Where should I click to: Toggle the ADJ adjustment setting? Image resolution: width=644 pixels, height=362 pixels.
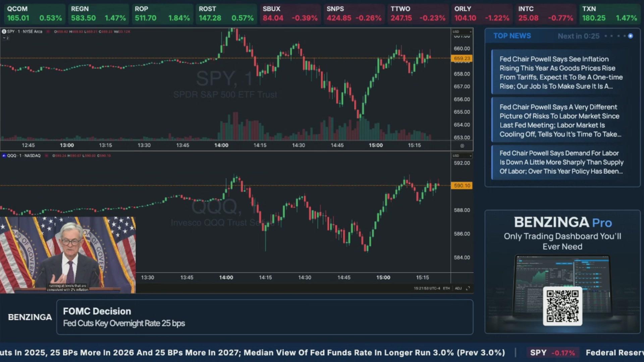click(x=458, y=288)
